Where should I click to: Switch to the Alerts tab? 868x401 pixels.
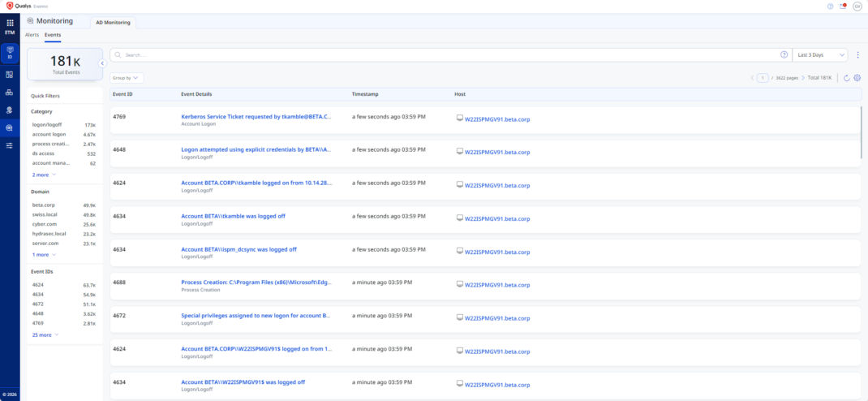pyautogui.click(x=32, y=35)
